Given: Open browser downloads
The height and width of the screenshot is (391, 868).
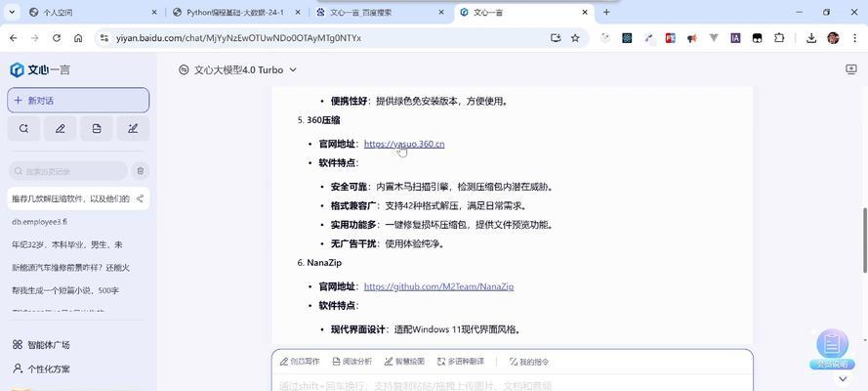Looking at the screenshot, I should (x=811, y=38).
